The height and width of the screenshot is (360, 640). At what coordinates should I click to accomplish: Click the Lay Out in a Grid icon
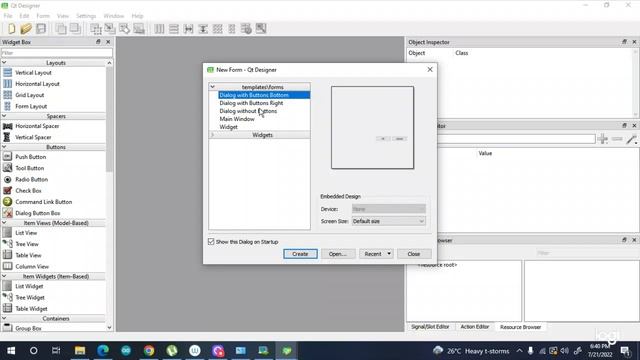[x=218, y=29]
